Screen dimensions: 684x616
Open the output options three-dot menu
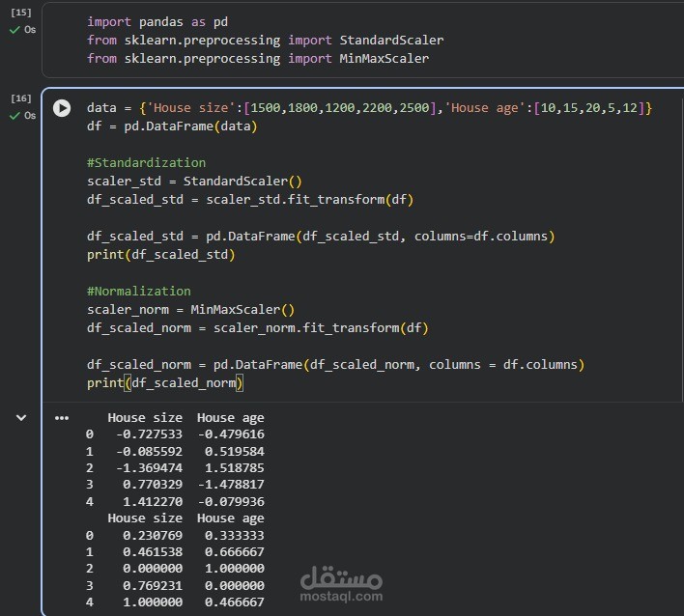point(62,418)
